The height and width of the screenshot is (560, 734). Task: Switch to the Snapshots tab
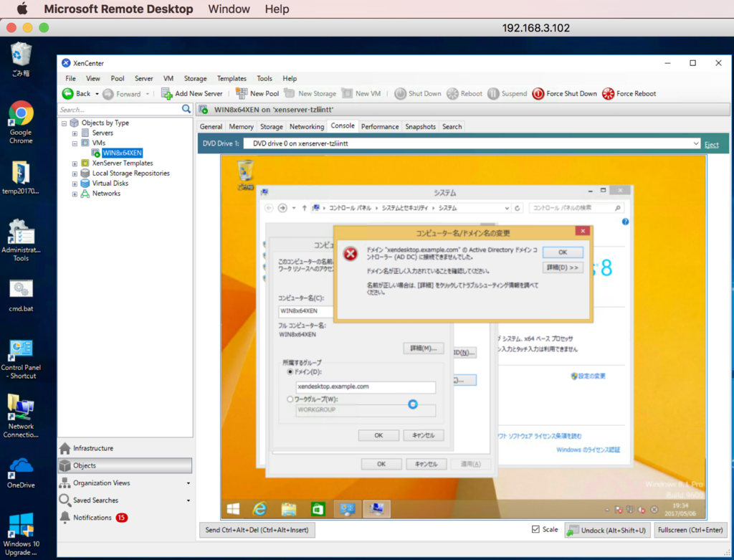point(420,126)
